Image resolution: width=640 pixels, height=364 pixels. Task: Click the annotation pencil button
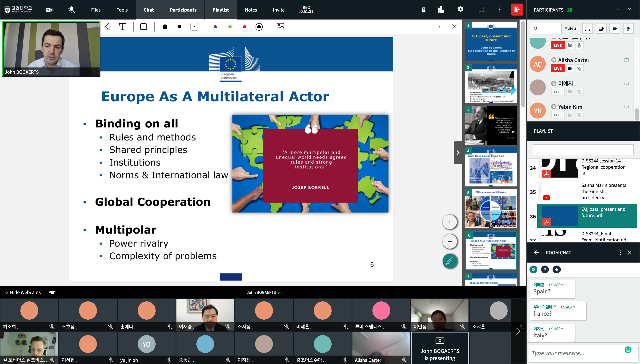[x=450, y=261]
